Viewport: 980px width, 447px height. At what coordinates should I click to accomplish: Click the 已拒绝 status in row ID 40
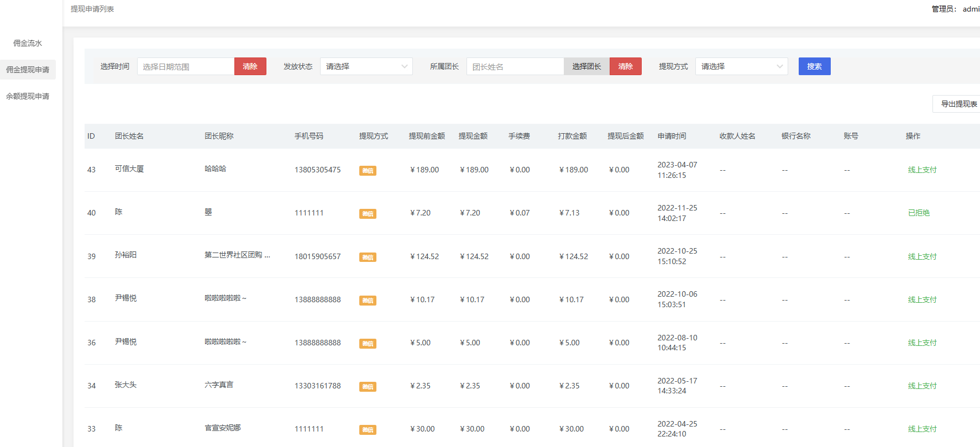coord(919,213)
